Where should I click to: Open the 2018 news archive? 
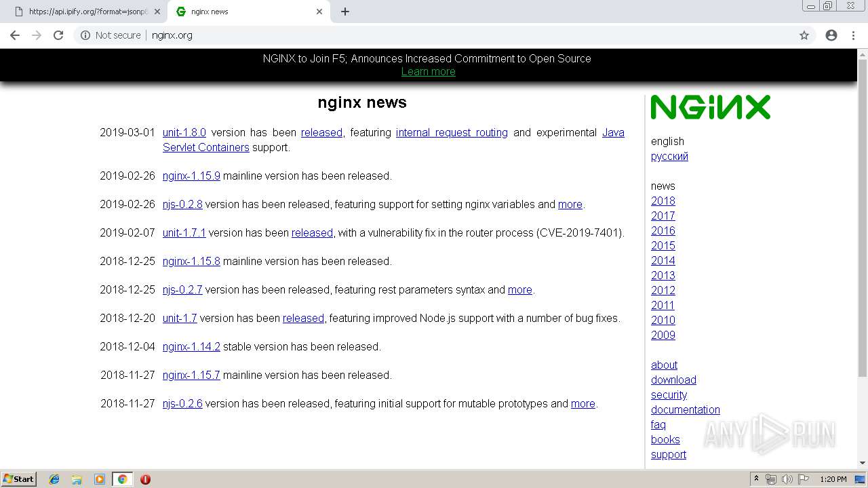pos(663,201)
